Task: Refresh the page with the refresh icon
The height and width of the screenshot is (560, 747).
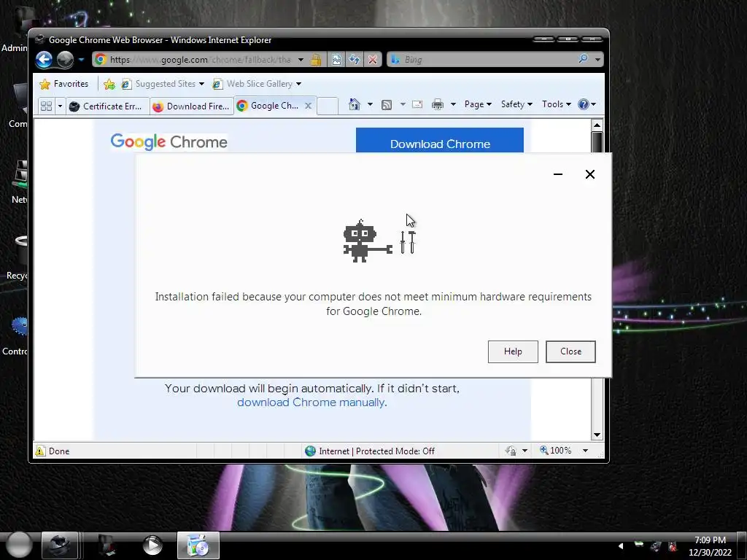Action: pos(354,60)
